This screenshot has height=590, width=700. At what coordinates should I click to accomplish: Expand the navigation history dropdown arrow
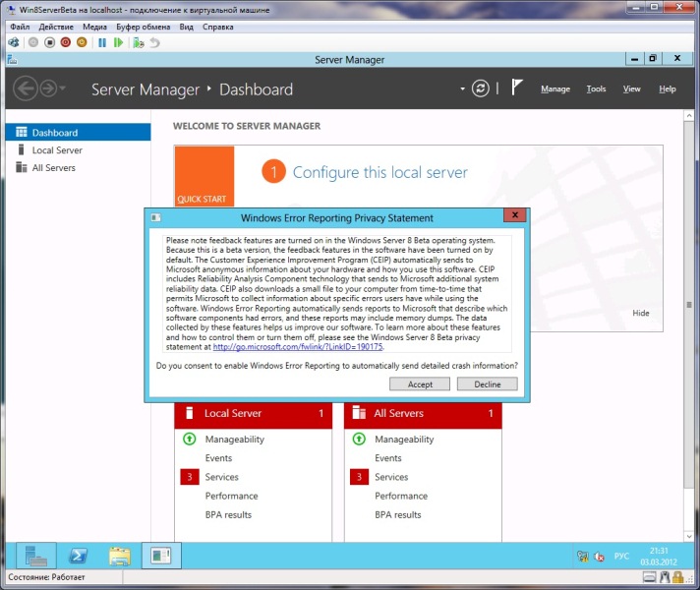click(x=64, y=89)
